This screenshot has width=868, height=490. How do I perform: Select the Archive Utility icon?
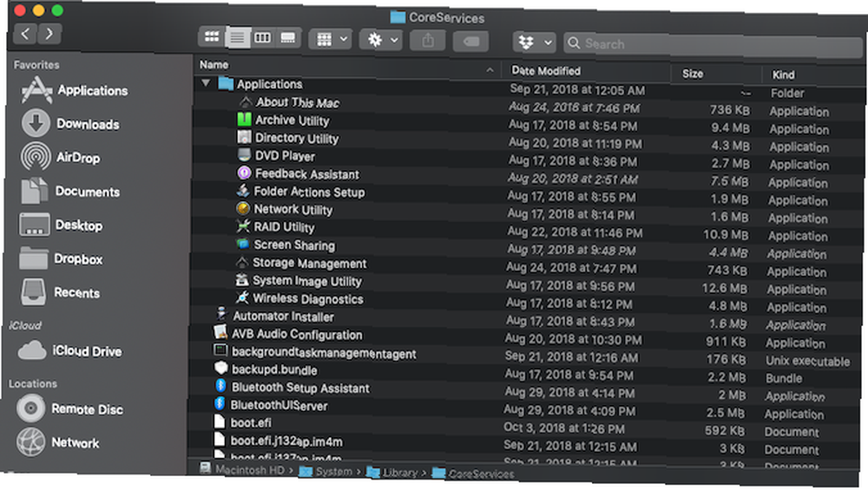(x=244, y=120)
